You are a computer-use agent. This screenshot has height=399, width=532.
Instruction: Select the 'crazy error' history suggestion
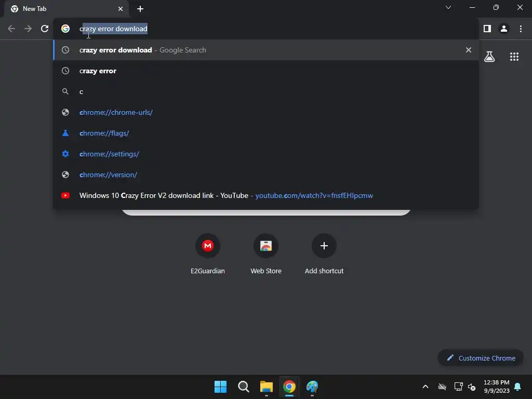pos(266,71)
